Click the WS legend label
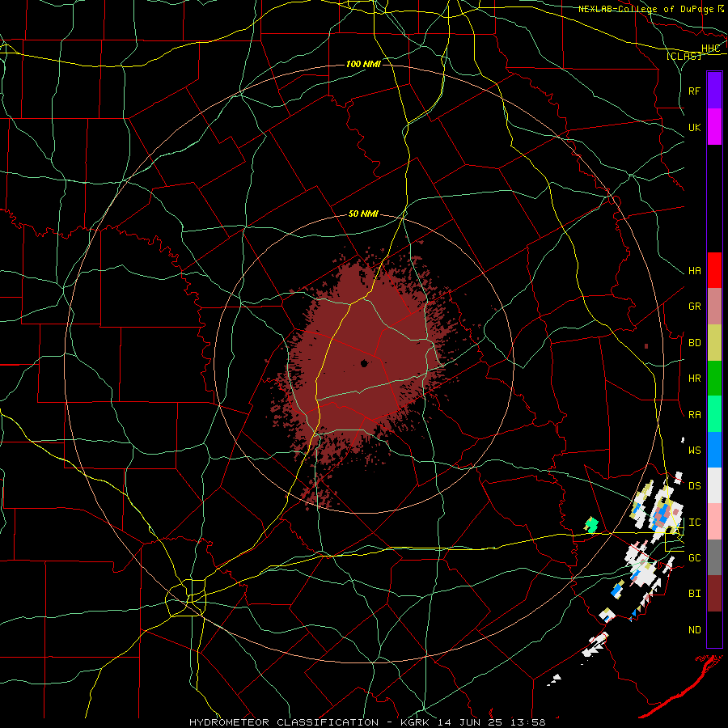 [694, 451]
